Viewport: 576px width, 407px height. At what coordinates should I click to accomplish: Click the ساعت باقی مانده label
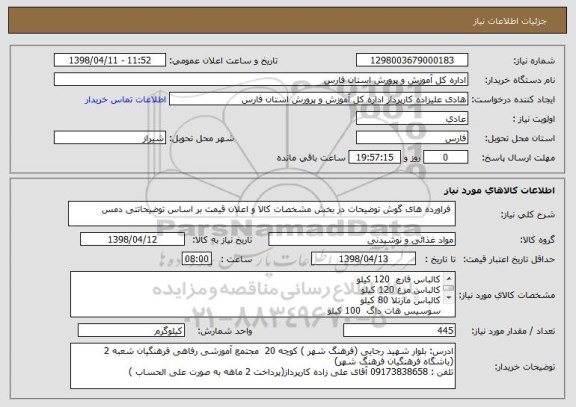coord(311,158)
